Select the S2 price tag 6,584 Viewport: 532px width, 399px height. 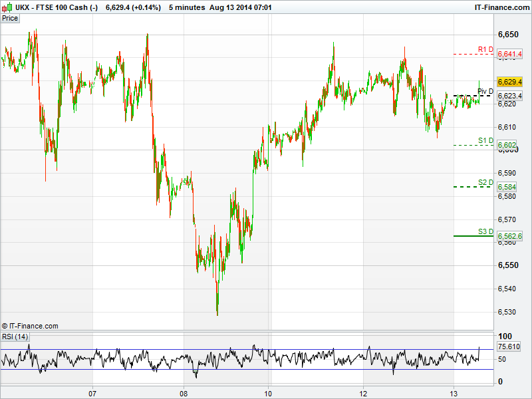pyautogui.click(x=507, y=187)
